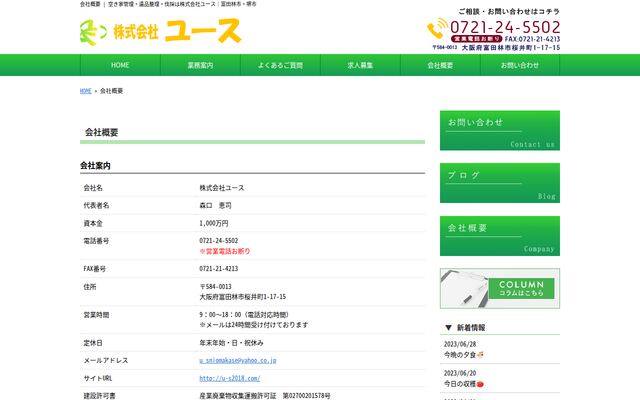The image size is (640, 400).
Task: Select the table phone number 0721-24-5502
Action: (x=219, y=240)
